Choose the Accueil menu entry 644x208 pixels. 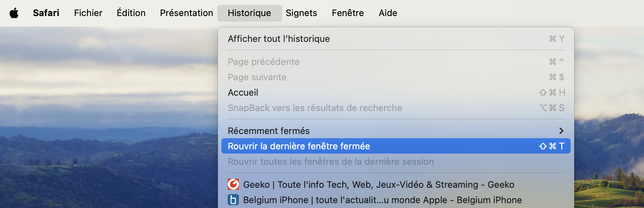[396, 92]
